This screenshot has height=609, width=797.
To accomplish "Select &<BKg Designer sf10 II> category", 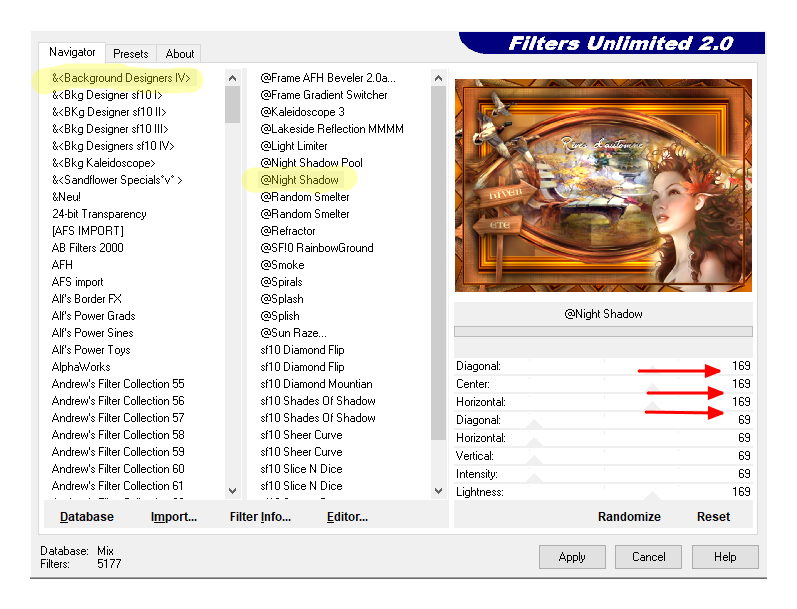I will click(109, 112).
